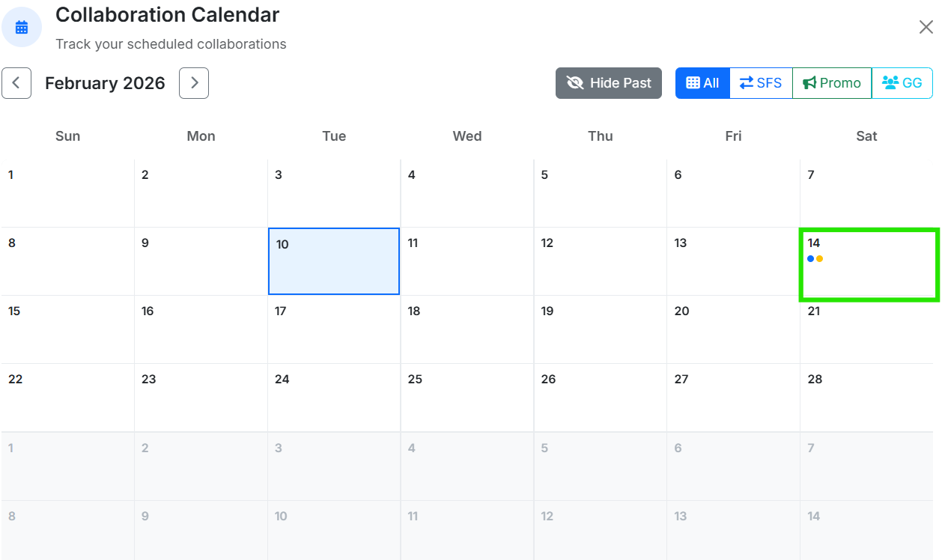Select the grid icon on the All filter

click(x=693, y=82)
